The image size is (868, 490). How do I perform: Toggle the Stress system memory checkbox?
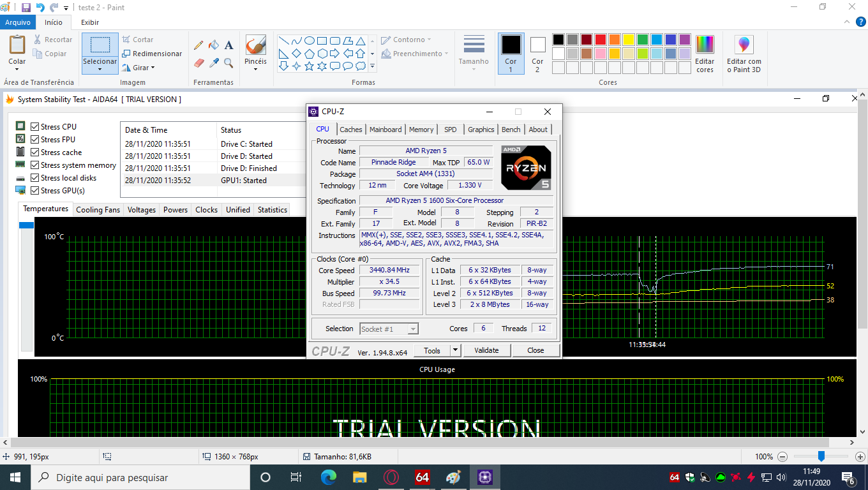(35, 165)
